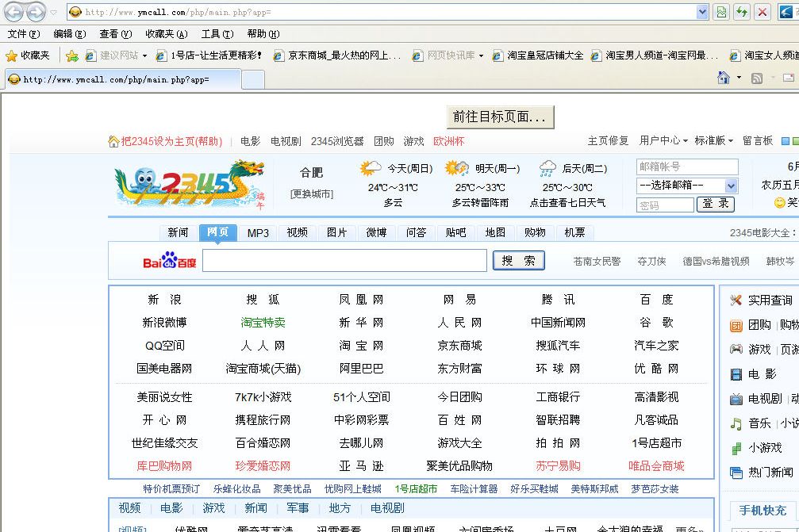799x532 pixels.
Task: Click the 收藏夹 star icon
Action: [x=12, y=55]
